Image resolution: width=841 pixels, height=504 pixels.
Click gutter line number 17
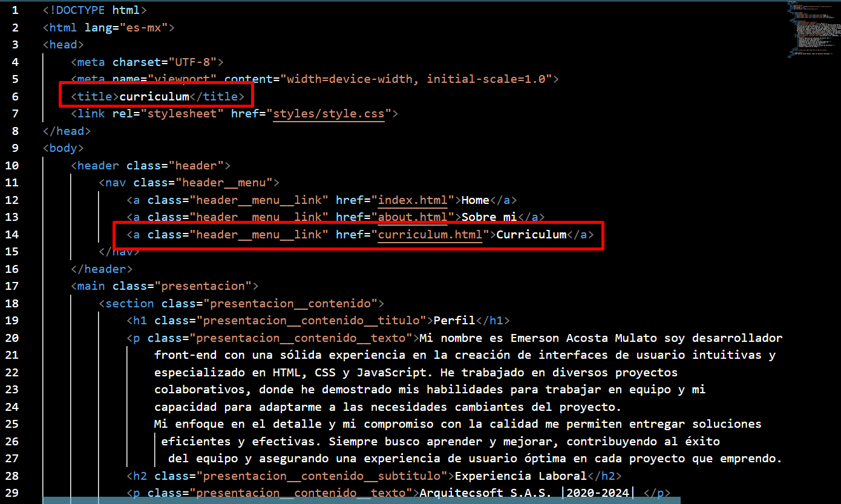tap(11, 286)
